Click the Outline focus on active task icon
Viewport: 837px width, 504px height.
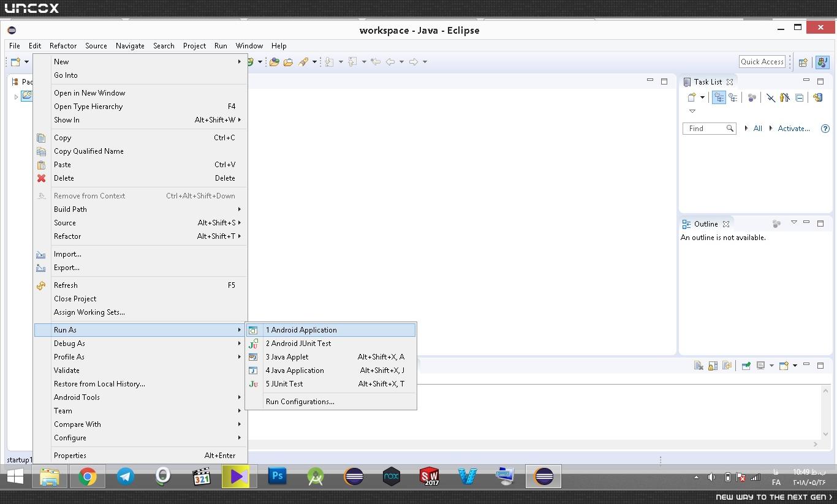776,224
